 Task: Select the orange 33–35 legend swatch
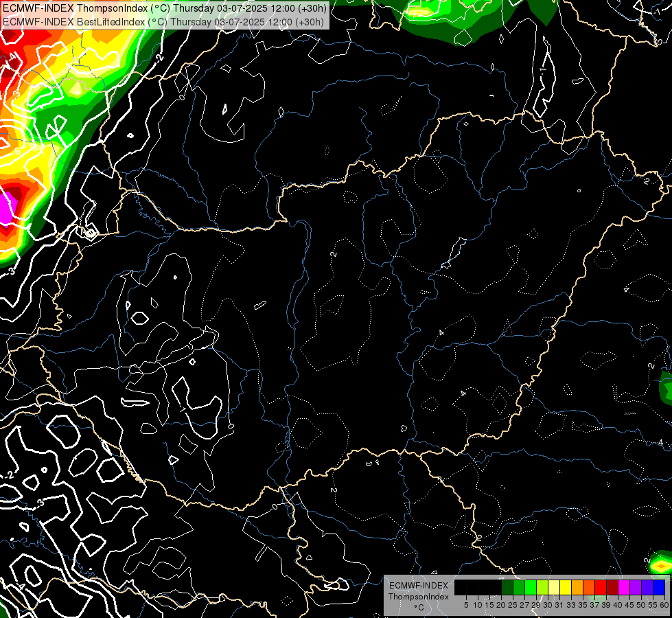577,587
